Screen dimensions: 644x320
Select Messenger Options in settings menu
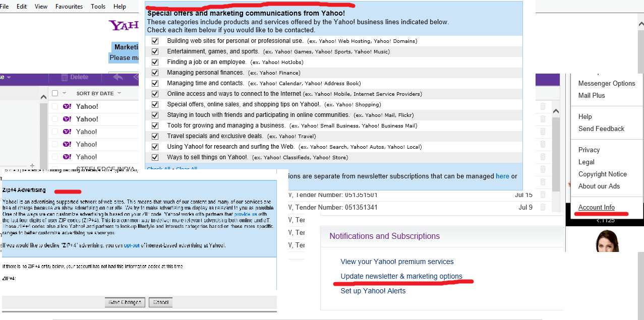pyautogui.click(x=607, y=83)
